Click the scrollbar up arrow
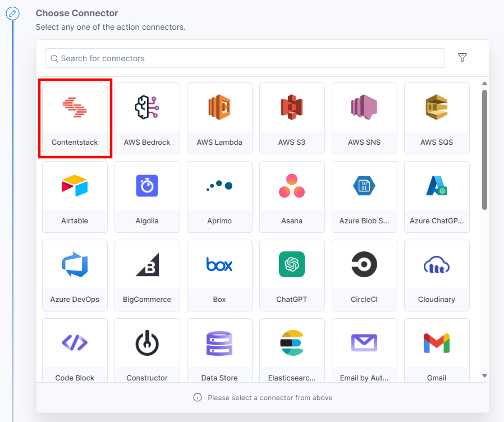This screenshot has width=504, height=422. [x=485, y=83]
